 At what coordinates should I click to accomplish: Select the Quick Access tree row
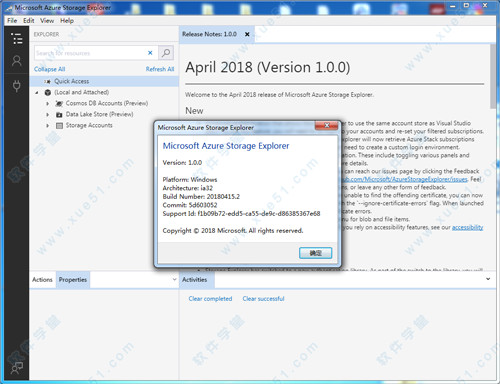point(104,81)
